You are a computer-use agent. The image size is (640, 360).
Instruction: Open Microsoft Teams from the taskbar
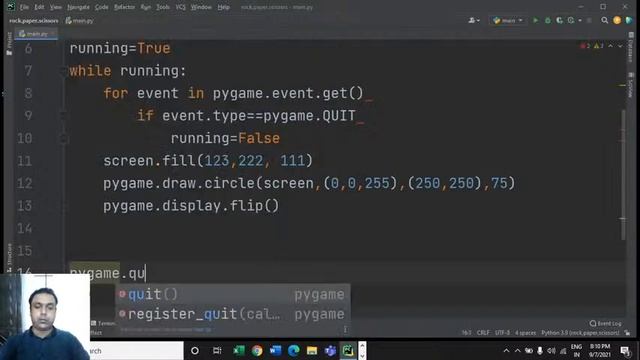click(330, 350)
